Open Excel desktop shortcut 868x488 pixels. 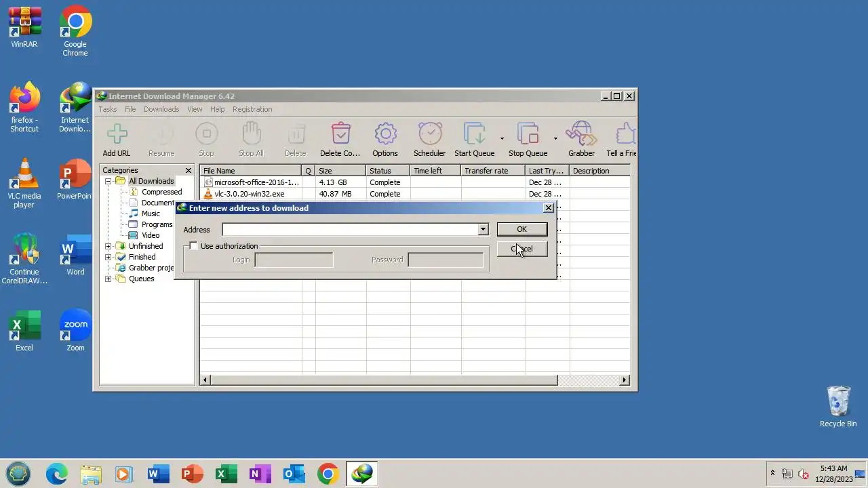click(24, 331)
